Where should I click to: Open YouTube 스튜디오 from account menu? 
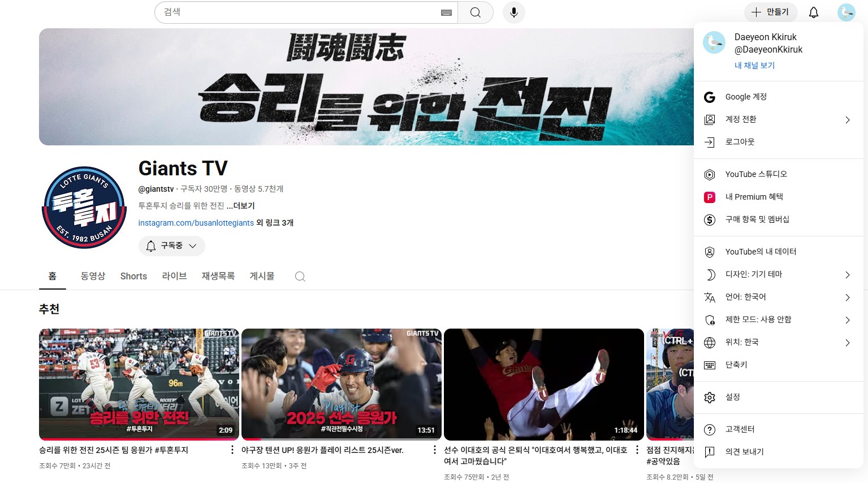[x=756, y=174]
